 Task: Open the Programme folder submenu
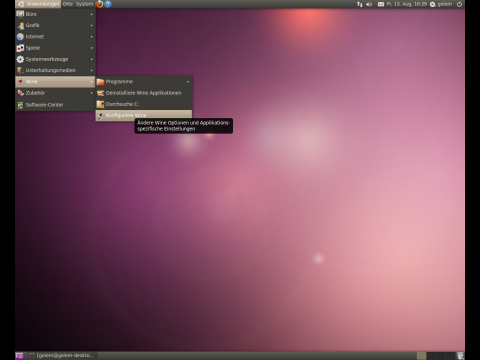click(144, 82)
